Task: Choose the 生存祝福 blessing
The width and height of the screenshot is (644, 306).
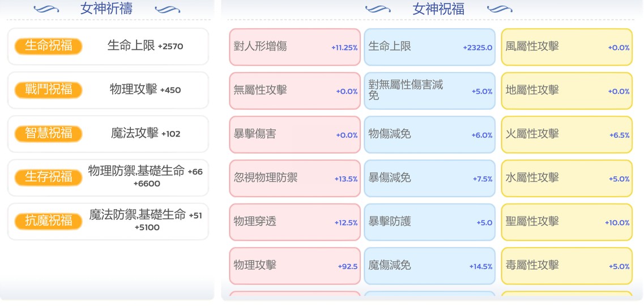Action: pos(49,177)
